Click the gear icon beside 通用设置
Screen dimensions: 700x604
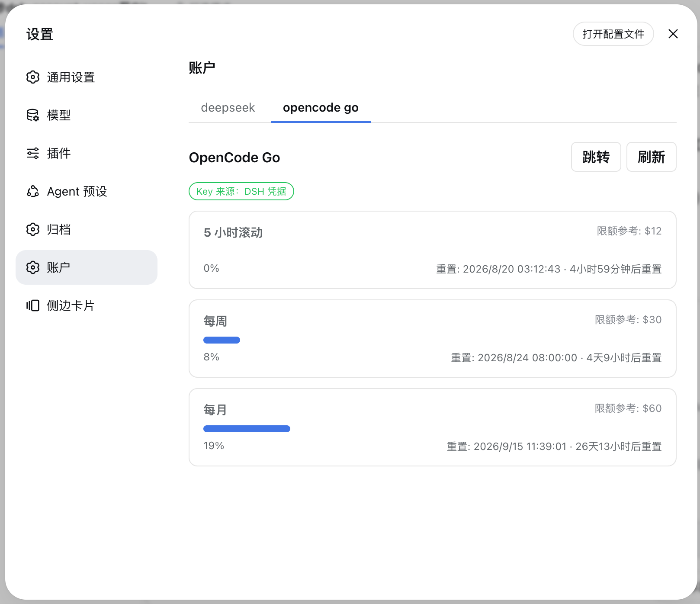click(x=33, y=77)
